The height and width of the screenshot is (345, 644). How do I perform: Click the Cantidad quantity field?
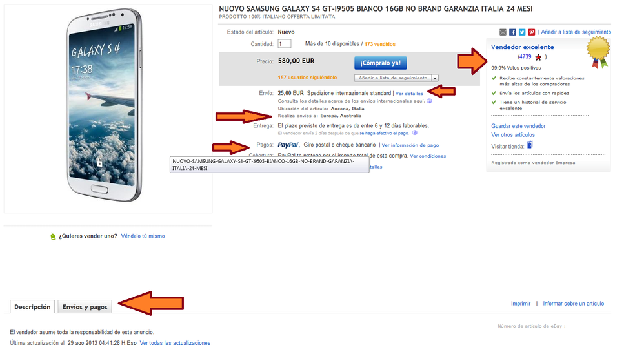pyautogui.click(x=284, y=43)
